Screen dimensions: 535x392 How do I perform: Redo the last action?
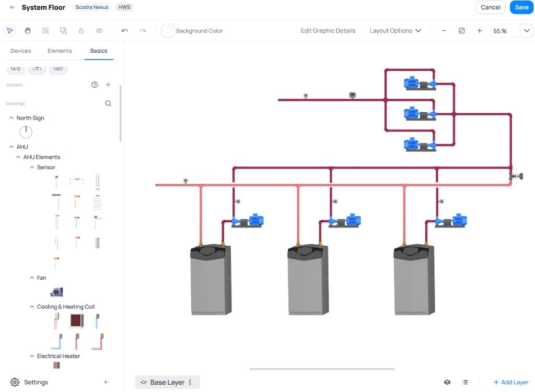pos(143,31)
